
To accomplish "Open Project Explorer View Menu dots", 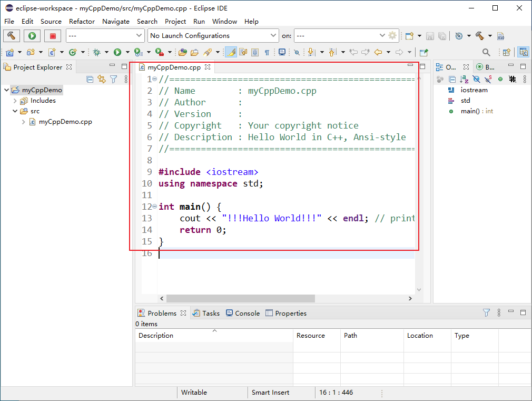I will 126,80.
